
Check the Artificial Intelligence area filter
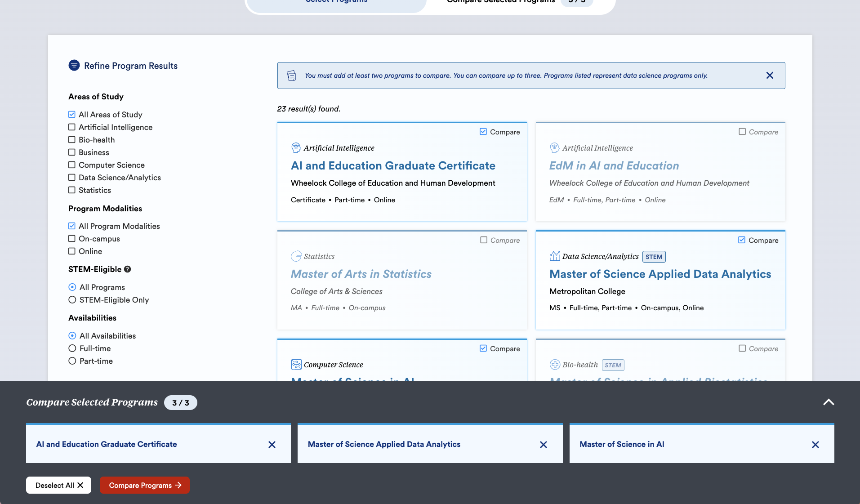[x=72, y=127]
